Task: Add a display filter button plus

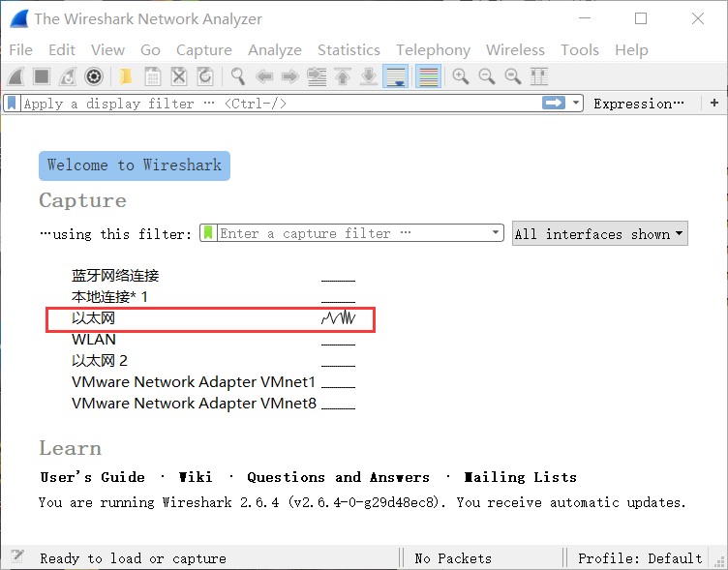Action: pyautogui.click(x=714, y=103)
